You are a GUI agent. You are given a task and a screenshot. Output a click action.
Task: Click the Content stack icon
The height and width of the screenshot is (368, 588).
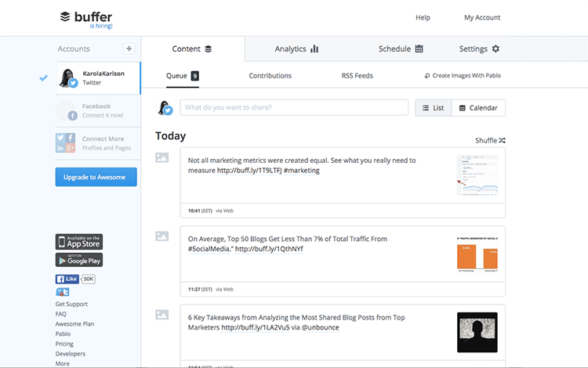click(x=208, y=49)
